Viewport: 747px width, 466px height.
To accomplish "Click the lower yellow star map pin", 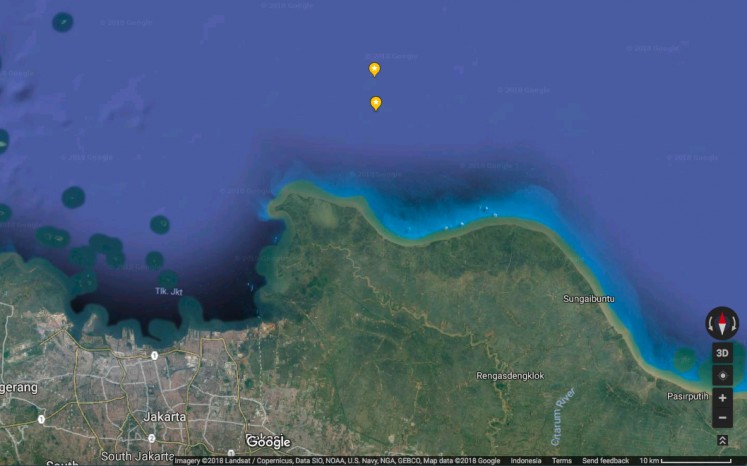I will [x=376, y=103].
